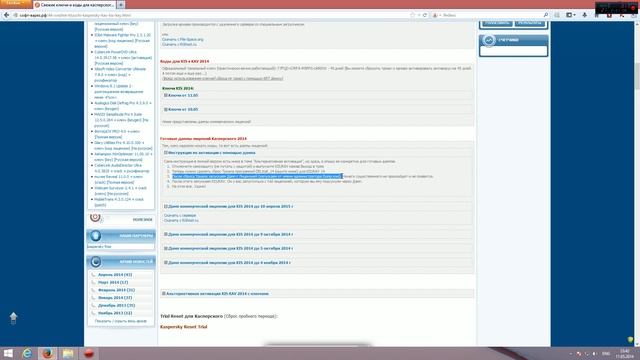Open archive month Апрель 2014
The height and width of the screenshot is (360, 640).
pyautogui.click(x=115, y=275)
